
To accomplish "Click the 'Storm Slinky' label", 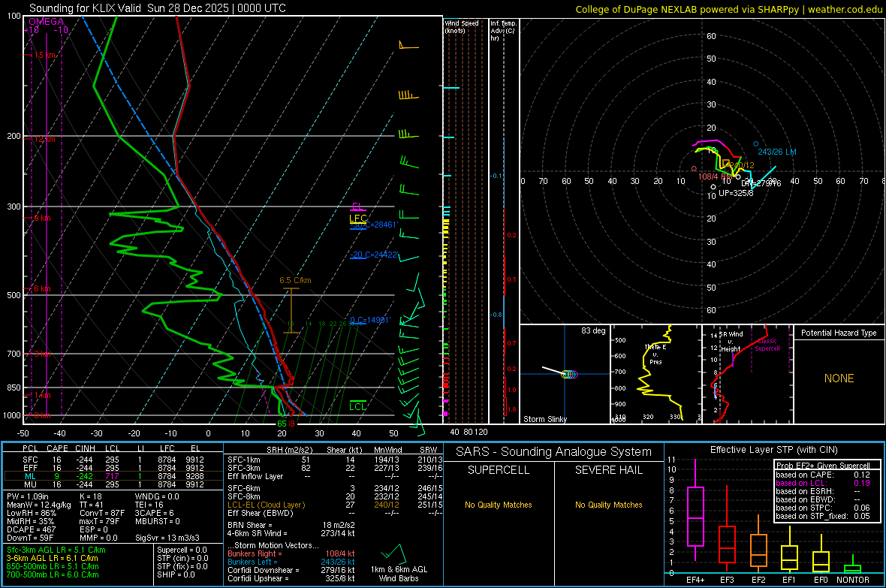I will tap(544, 419).
